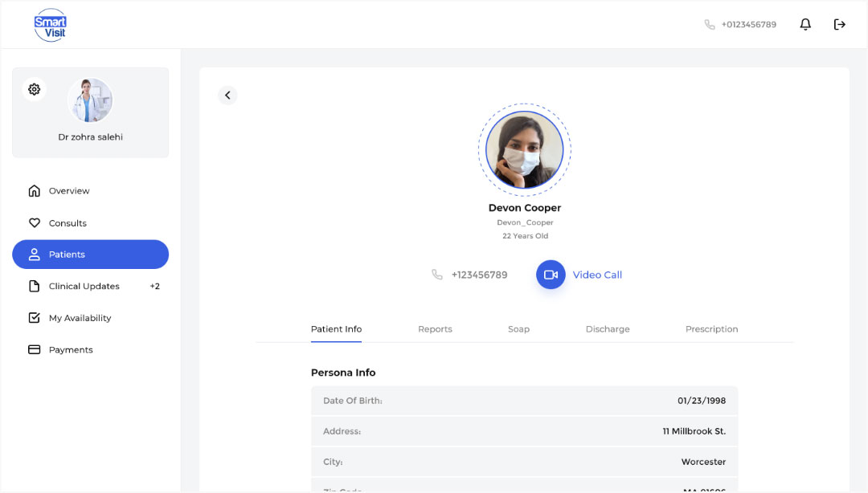Click the phone icon beside +123456789

click(437, 275)
